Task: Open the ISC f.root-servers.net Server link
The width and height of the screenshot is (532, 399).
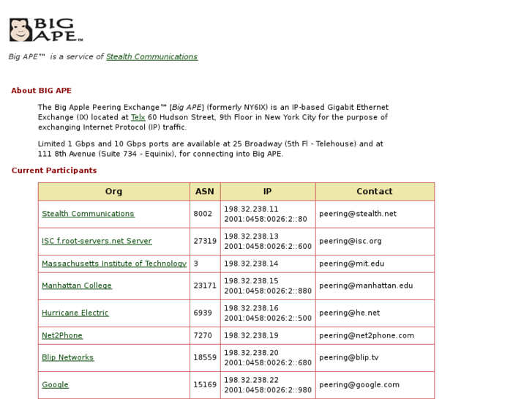Action: pyautogui.click(x=97, y=241)
